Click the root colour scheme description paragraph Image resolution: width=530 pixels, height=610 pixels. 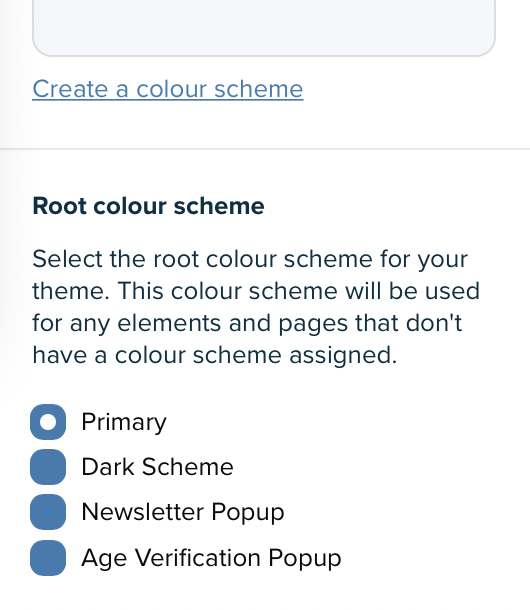(256, 307)
